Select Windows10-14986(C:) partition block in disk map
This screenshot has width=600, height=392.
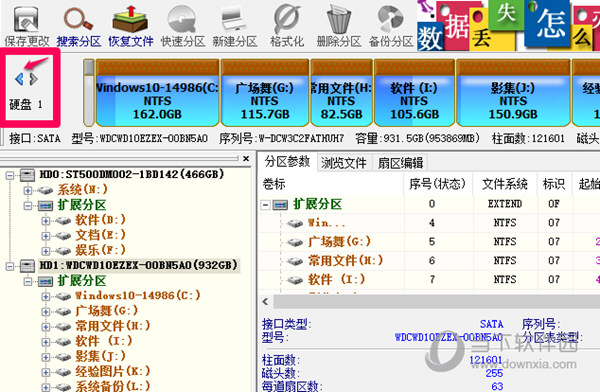157,93
